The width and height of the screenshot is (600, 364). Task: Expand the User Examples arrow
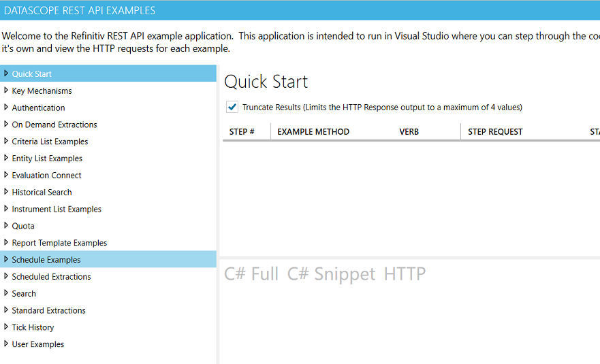click(x=5, y=344)
